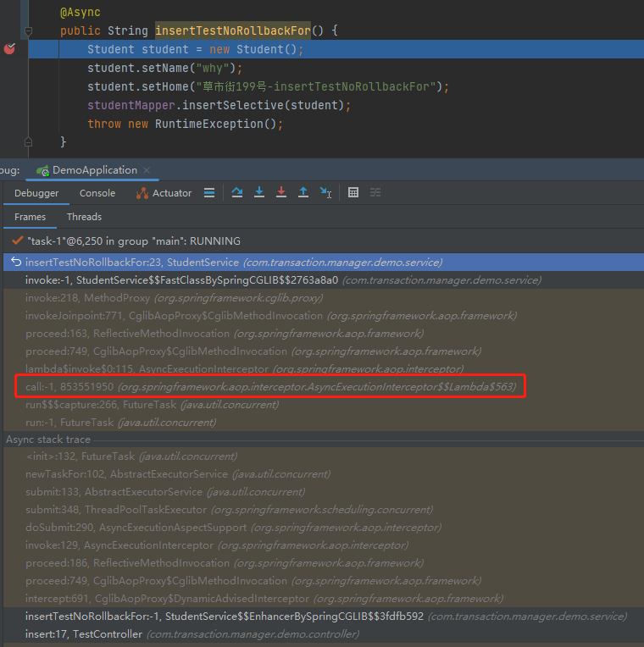Click the @Async annotation in the editor
Image resolution: width=644 pixels, height=647 pixels.
coord(80,13)
